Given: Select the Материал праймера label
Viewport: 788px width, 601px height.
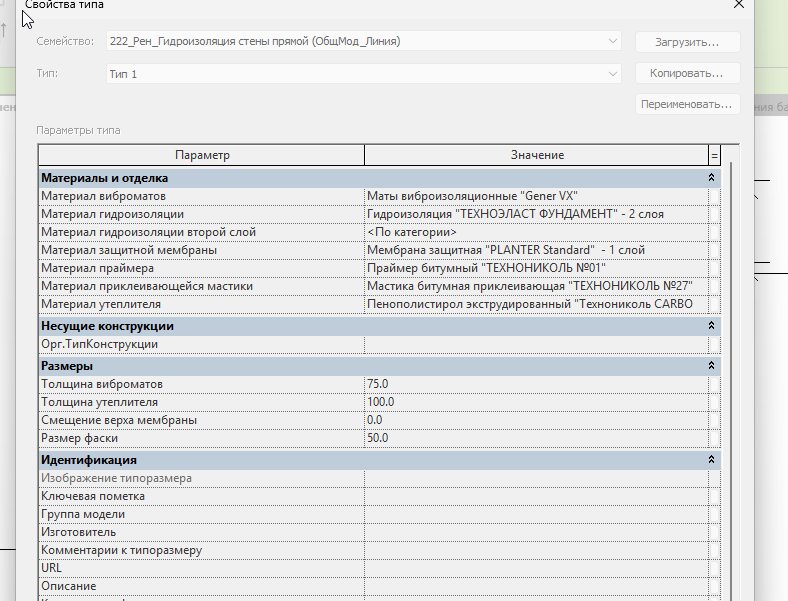Looking at the screenshot, I should [x=97, y=268].
